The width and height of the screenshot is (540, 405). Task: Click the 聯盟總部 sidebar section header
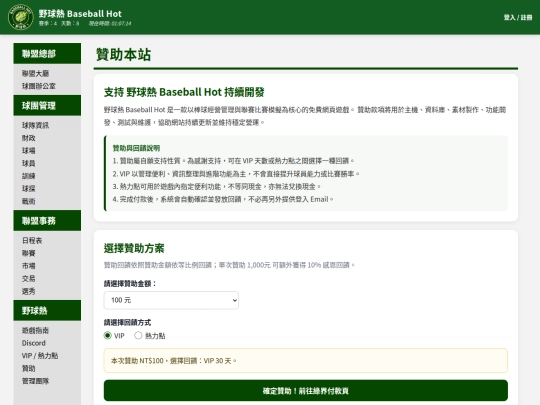click(x=47, y=54)
